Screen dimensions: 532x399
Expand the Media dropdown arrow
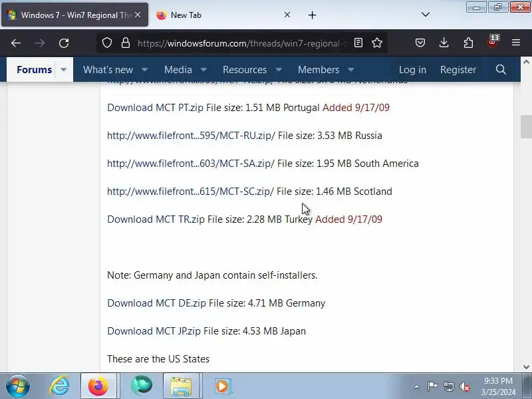coord(203,70)
